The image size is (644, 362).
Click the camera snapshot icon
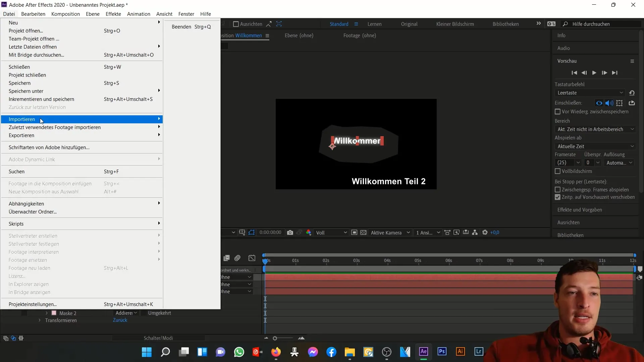click(x=290, y=233)
